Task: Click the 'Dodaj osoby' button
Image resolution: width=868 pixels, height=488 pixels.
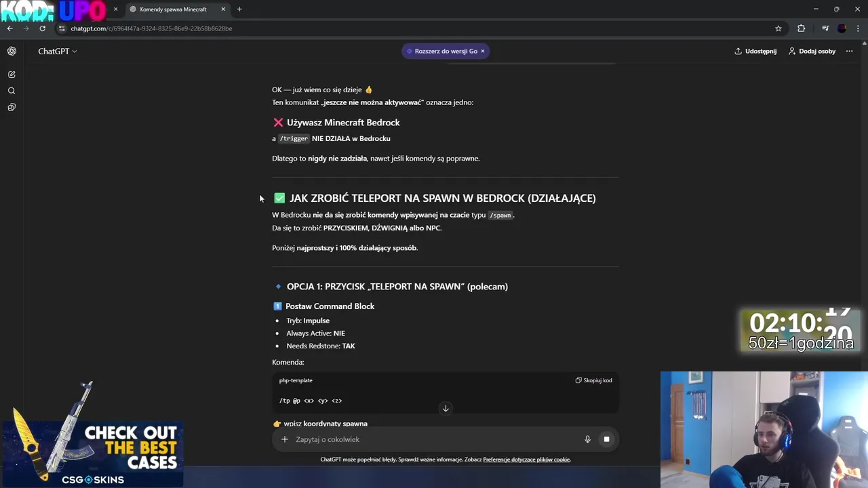Action: [x=812, y=51]
